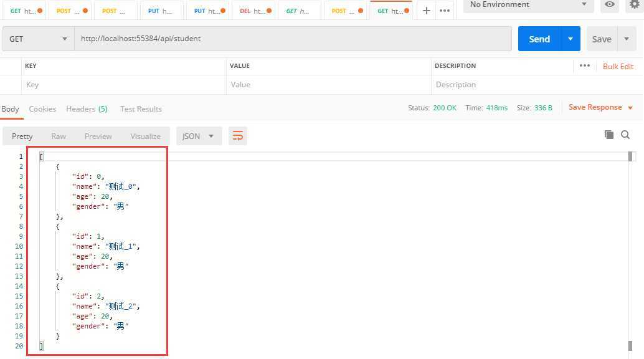The height and width of the screenshot is (359, 644).
Task: Switch to first PUT request tab
Action: (161, 11)
